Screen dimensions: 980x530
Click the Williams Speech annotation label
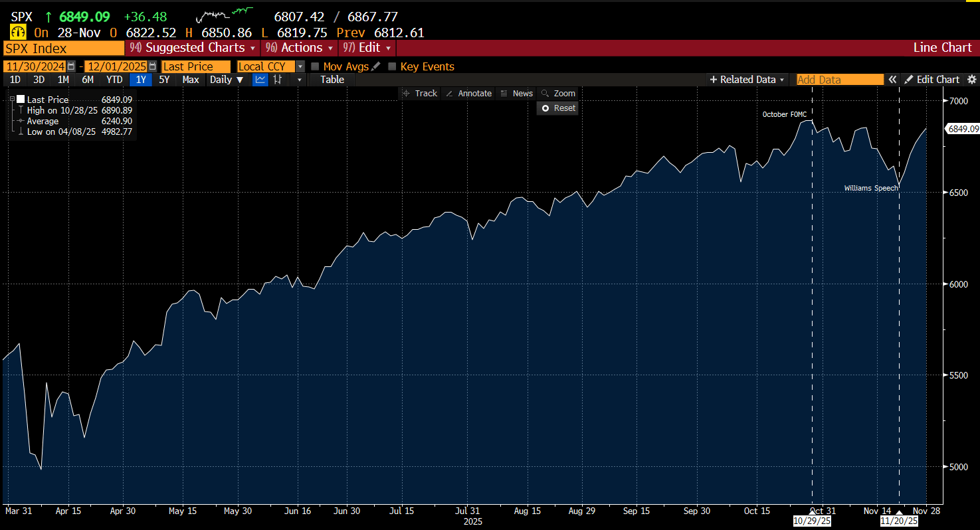coord(871,189)
